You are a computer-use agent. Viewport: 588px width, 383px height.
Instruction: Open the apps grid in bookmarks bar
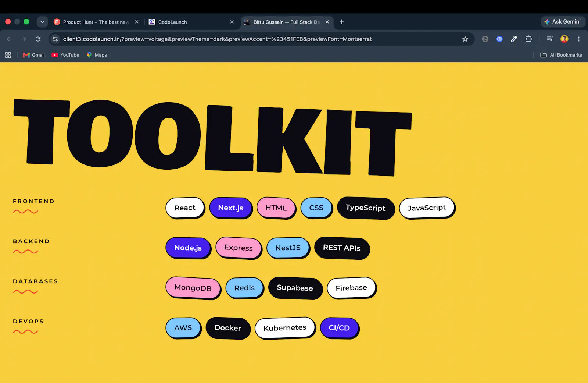tap(8, 55)
